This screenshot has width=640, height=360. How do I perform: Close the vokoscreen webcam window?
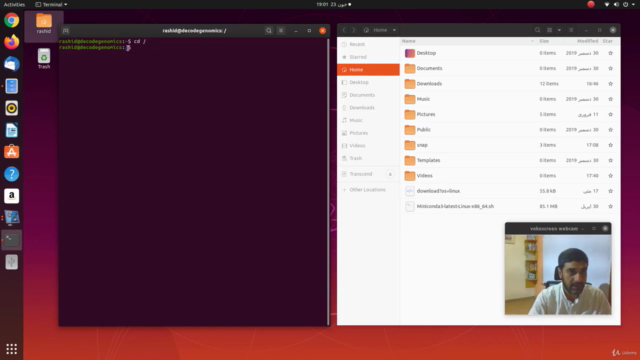coord(605,229)
